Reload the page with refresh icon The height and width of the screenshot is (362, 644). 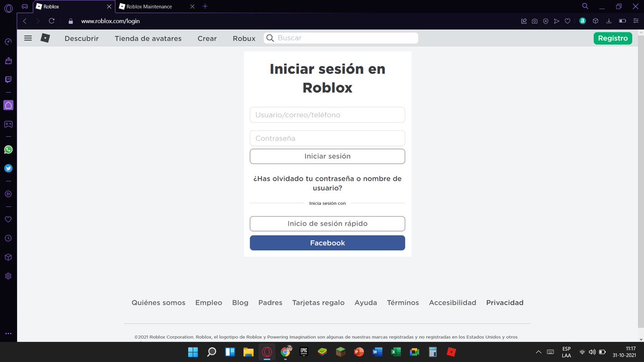coord(52,21)
